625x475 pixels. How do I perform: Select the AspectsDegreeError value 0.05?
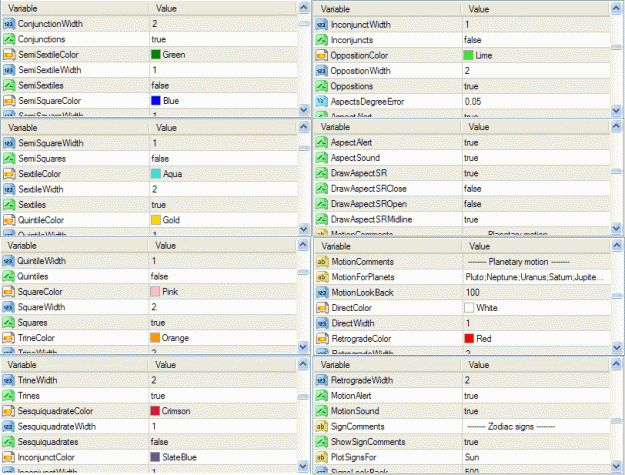click(x=473, y=102)
